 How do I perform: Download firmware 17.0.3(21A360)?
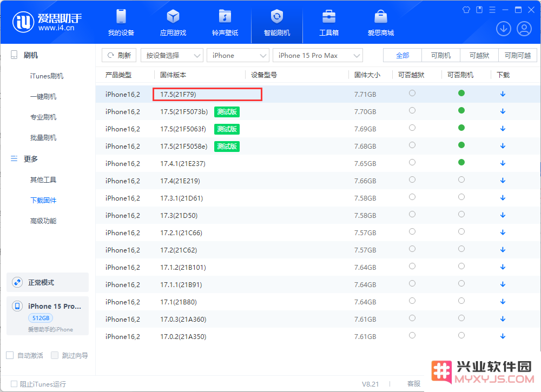pos(503,319)
